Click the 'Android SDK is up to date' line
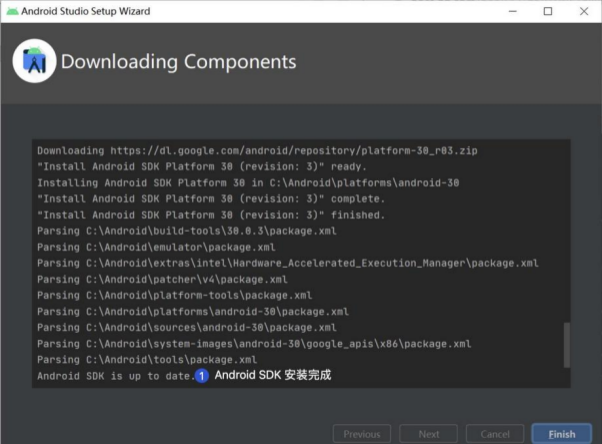This screenshot has width=602, height=444. pyautogui.click(x=114, y=376)
